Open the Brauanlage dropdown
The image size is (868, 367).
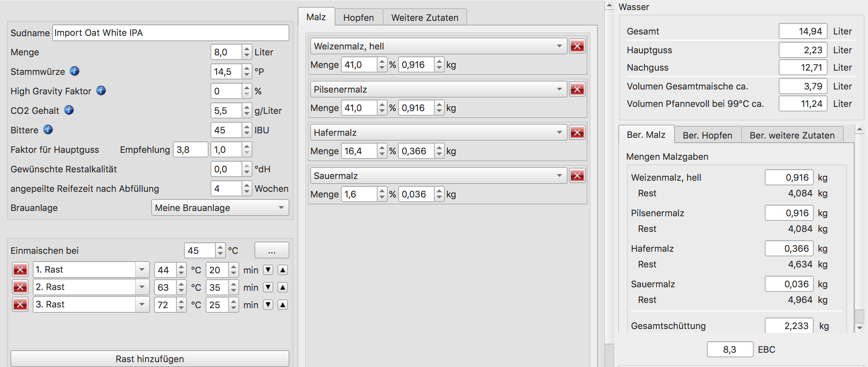pos(220,208)
